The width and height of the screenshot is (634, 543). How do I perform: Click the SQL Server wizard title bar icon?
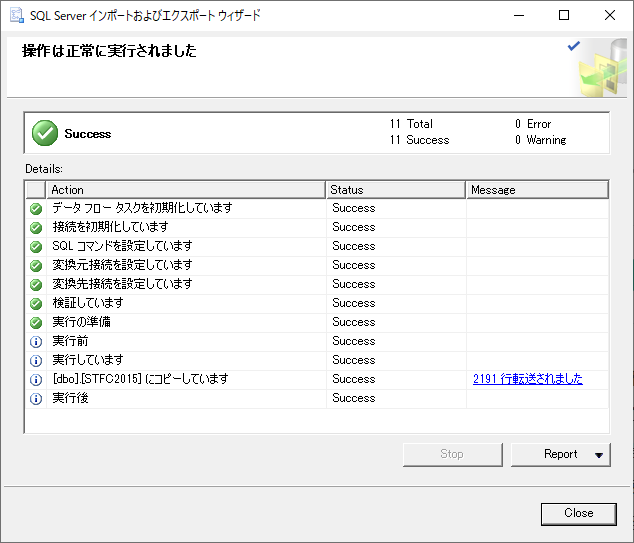16,15
